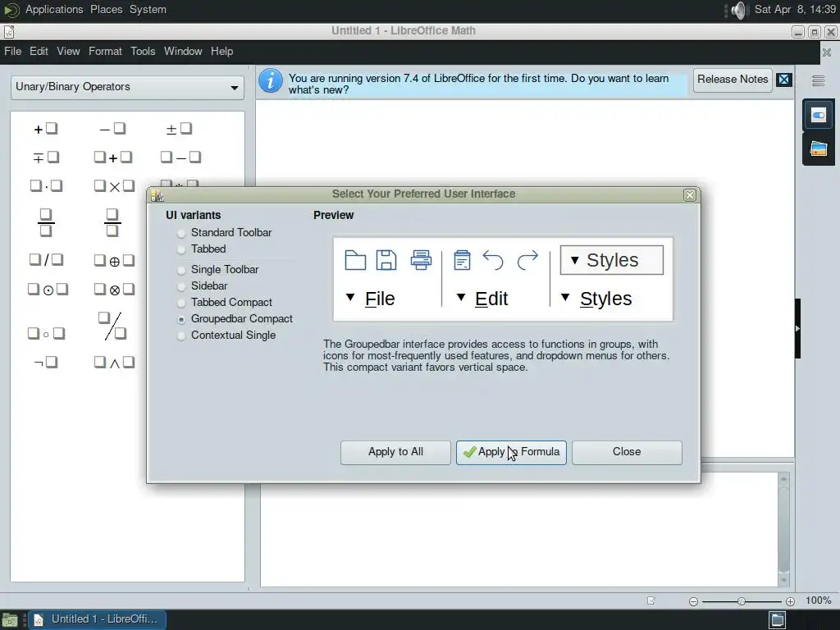Insert the boolean NOT operator
Screen dimensions: 840x630
46,363
